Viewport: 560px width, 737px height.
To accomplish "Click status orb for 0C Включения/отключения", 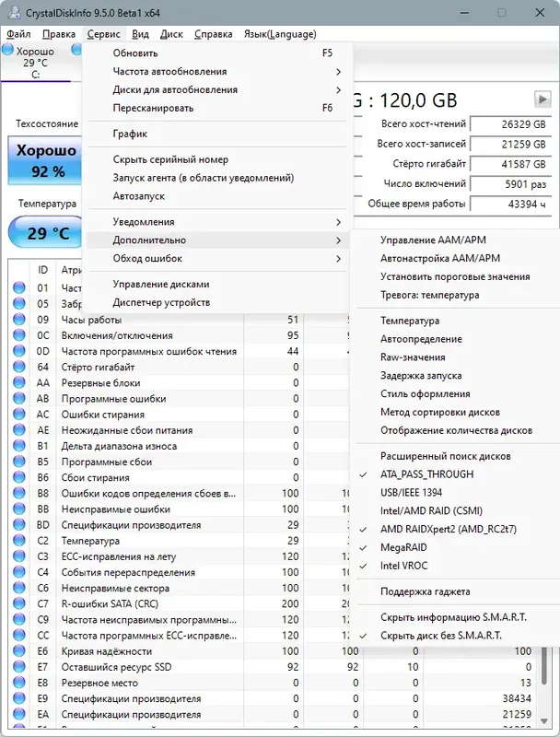I will [19, 335].
